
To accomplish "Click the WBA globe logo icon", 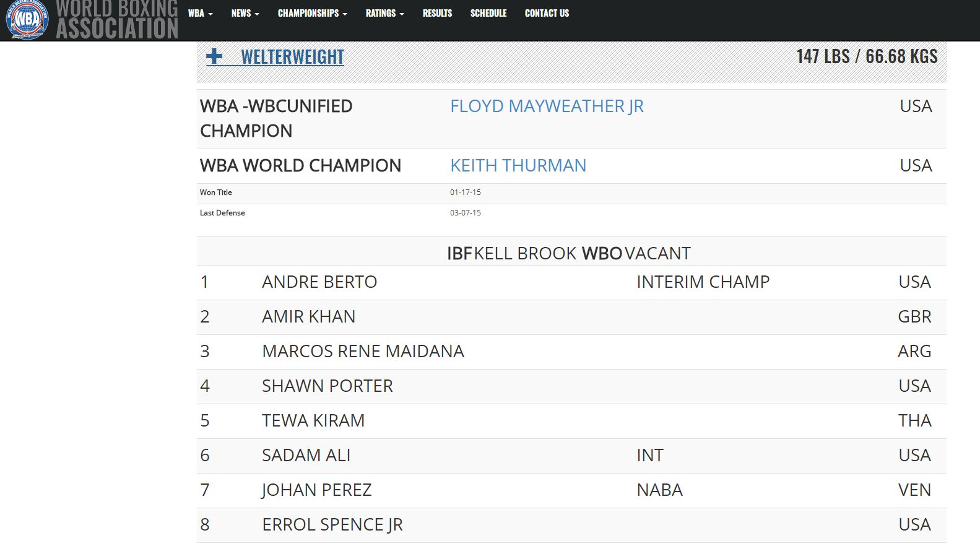I will 27,19.
